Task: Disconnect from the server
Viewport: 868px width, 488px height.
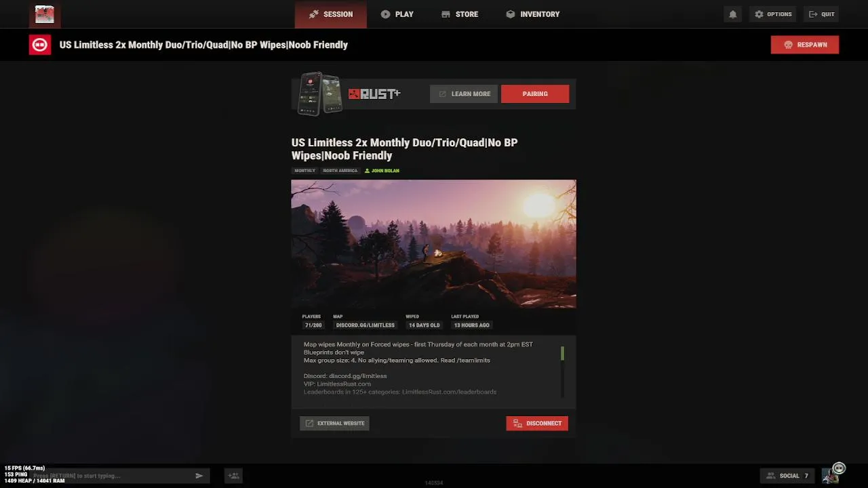Action: pos(537,424)
